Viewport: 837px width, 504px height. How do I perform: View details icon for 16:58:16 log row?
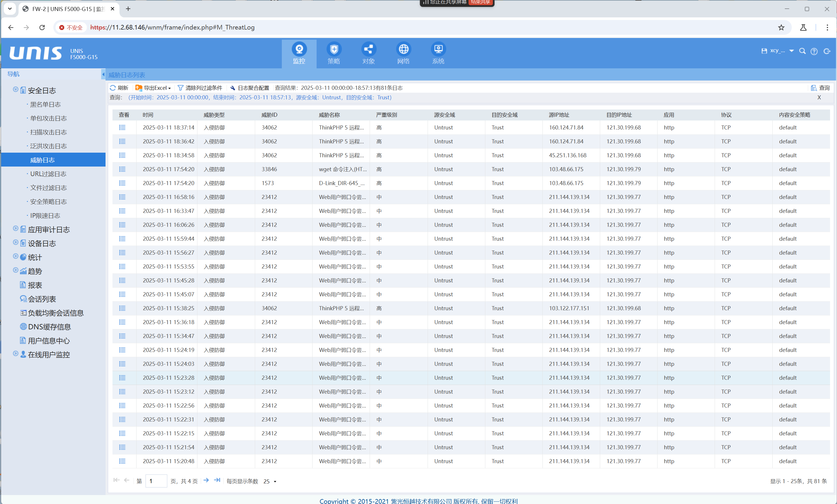(x=122, y=197)
